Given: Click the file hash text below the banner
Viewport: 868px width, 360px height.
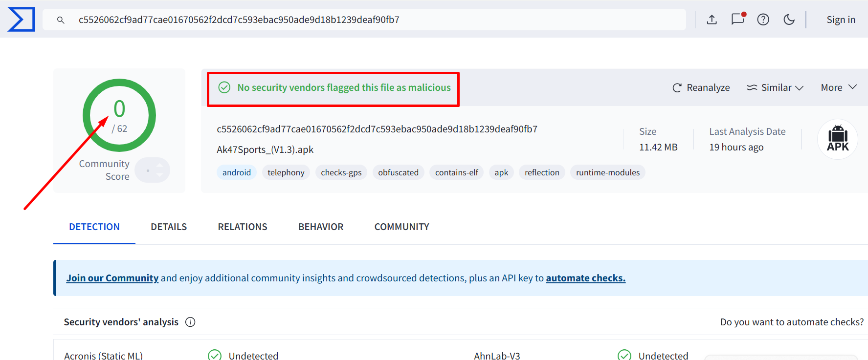Looking at the screenshot, I should click(x=377, y=129).
